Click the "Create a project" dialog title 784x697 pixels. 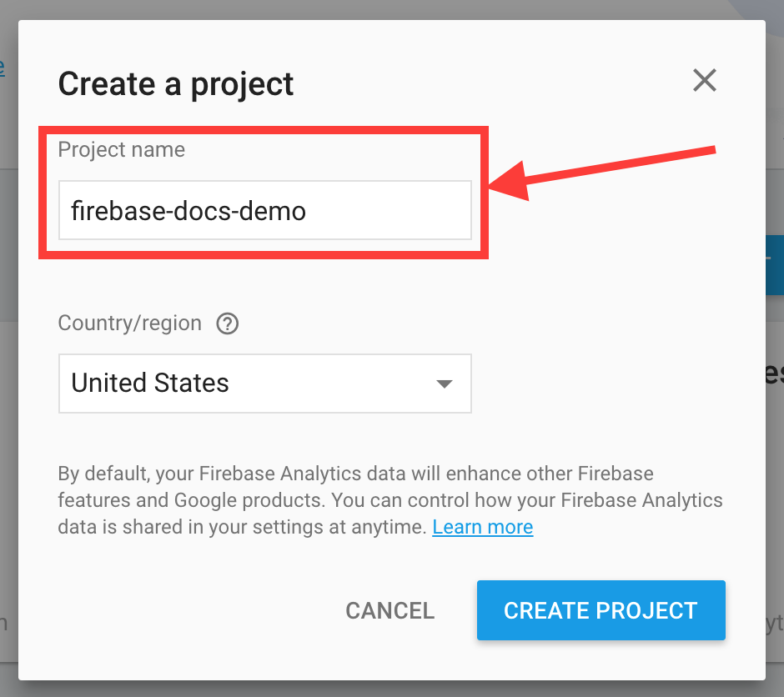point(176,83)
